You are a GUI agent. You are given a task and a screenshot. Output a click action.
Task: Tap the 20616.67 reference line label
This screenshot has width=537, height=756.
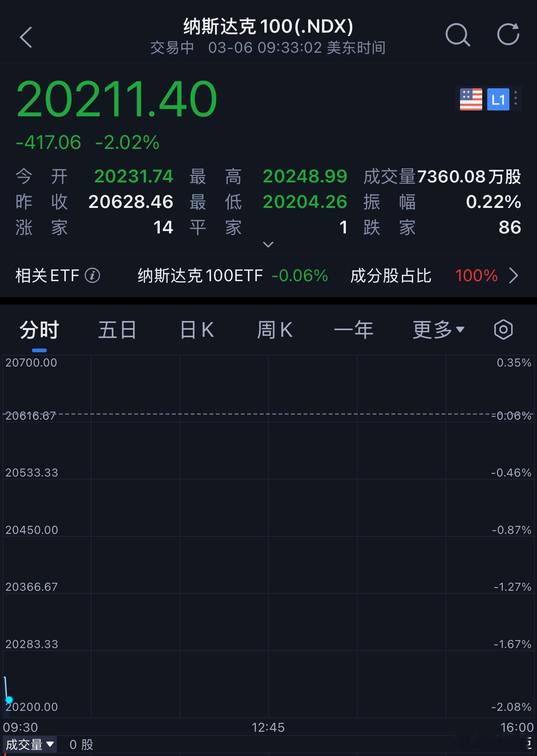pos(31,416)
